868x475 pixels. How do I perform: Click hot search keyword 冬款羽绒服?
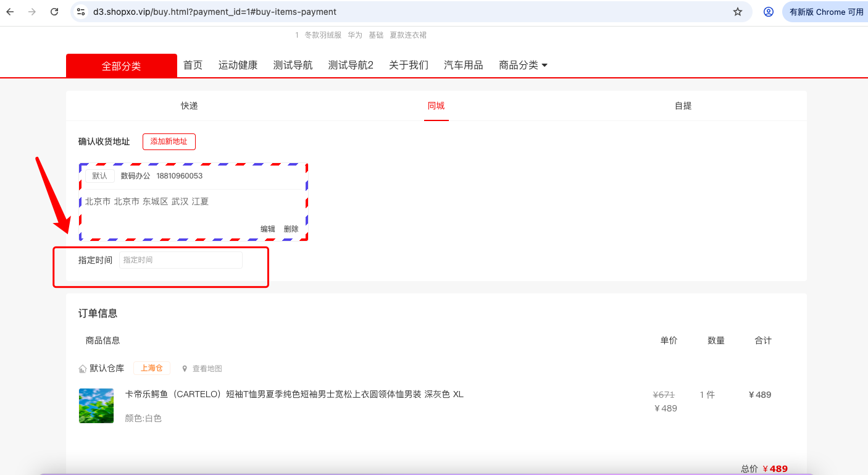pos(323,35)
